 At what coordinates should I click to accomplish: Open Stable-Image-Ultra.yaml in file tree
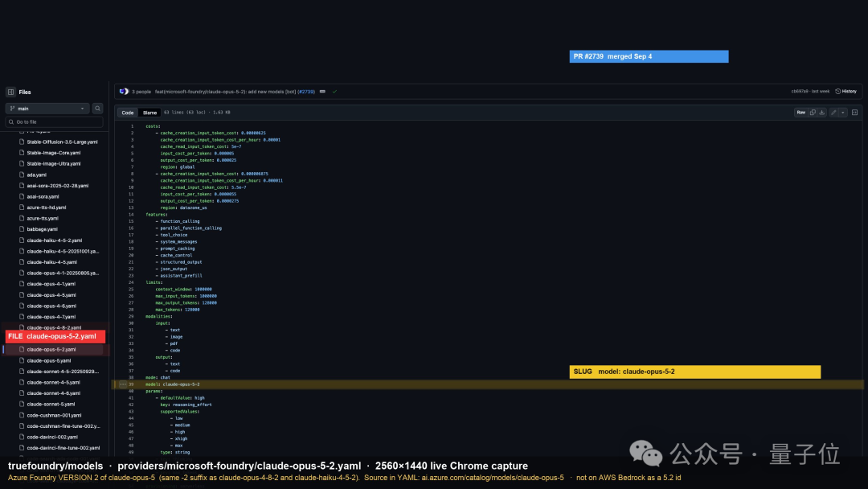tap(53, 164)
